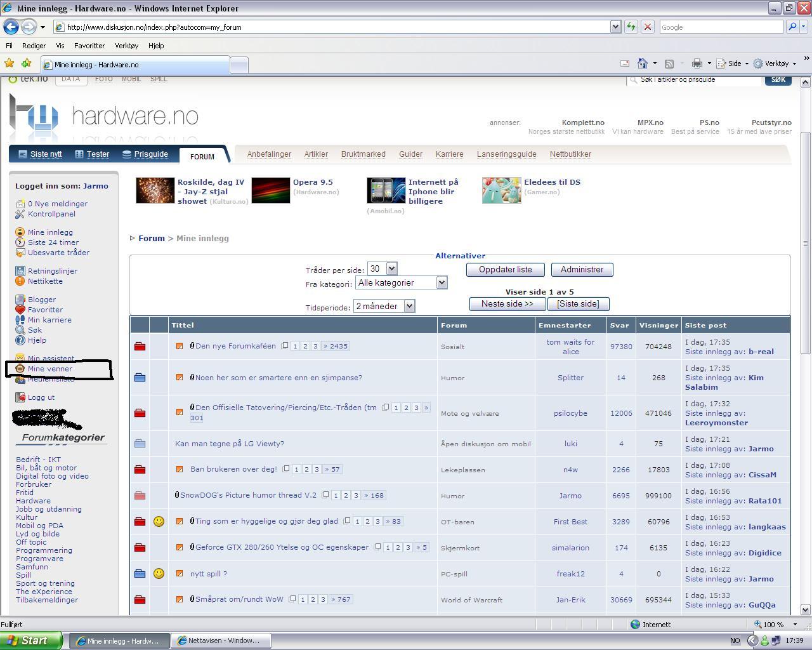The height and width of the screenshot is (650, 812).
Task: Click the Home toolbar icon
Action: click(643, 63)
